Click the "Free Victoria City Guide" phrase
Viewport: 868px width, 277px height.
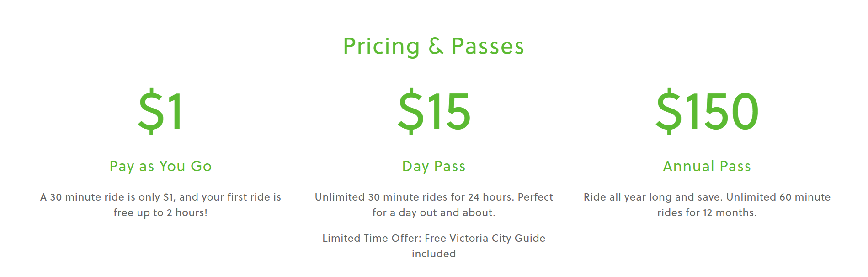click(485, 238)
